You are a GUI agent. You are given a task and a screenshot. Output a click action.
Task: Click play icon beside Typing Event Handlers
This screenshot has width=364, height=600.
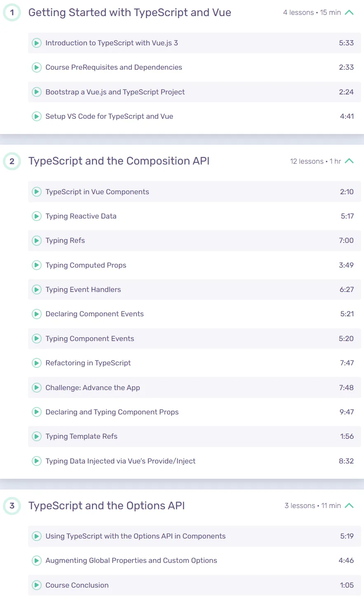(x=37, y=289)
